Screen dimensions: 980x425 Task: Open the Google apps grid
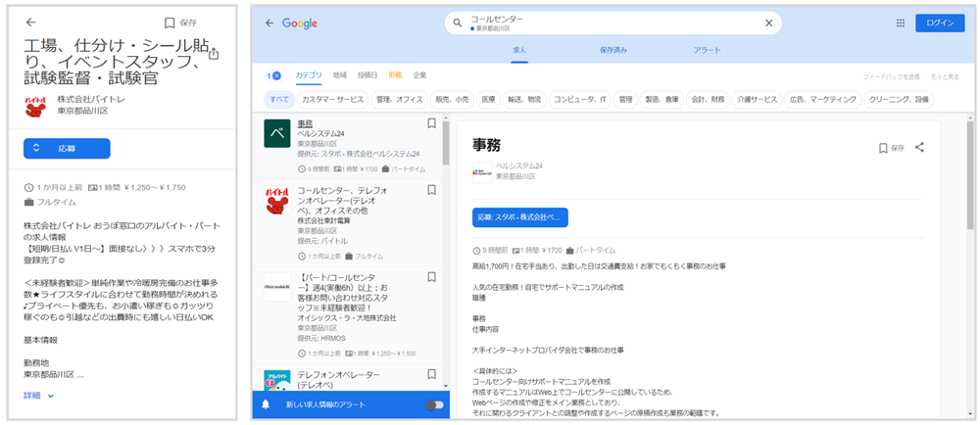click(x=900, y=24)
